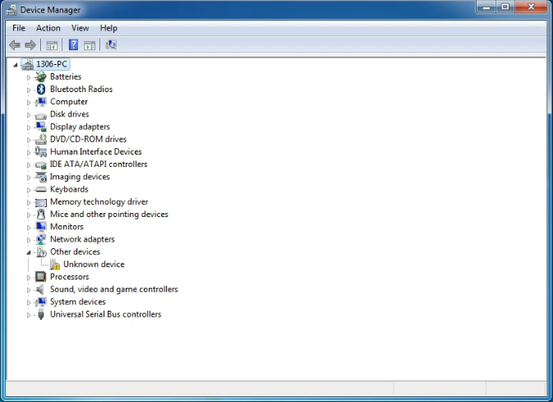Expand the Network adapters node
This screenshot has height=402, width=553.
click(x=29, y=240)
